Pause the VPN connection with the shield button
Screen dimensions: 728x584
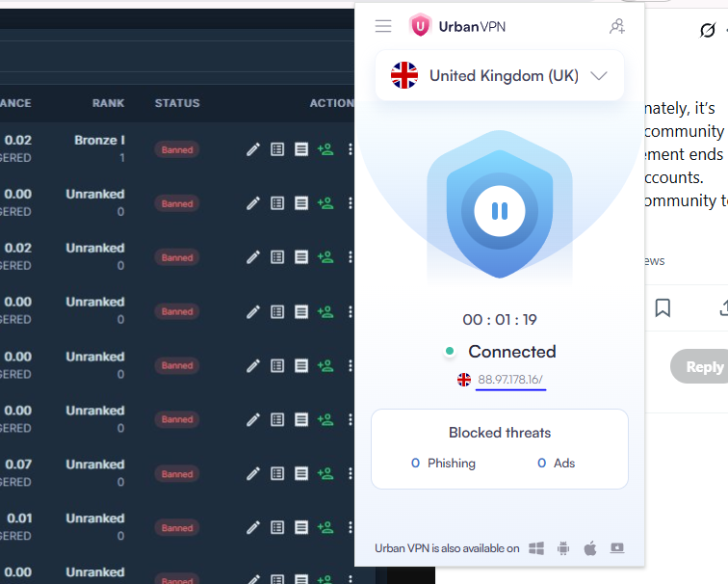[500, 211]
